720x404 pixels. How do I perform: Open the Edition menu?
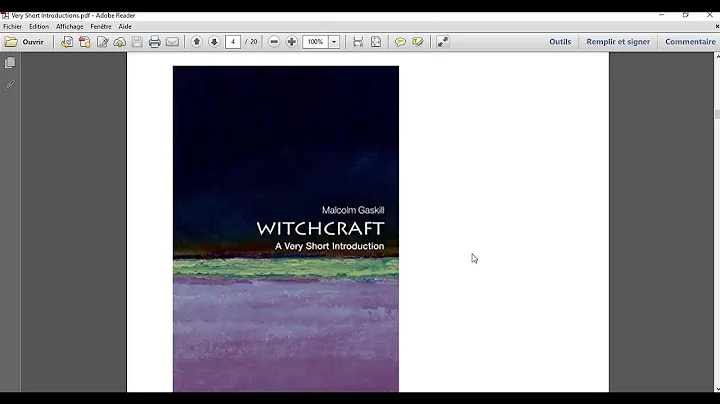point(39,27)
